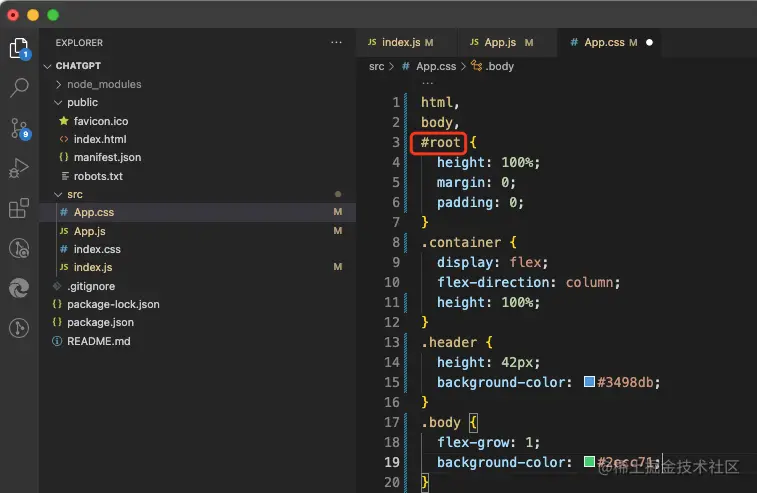Click the .container selector text

461,242
